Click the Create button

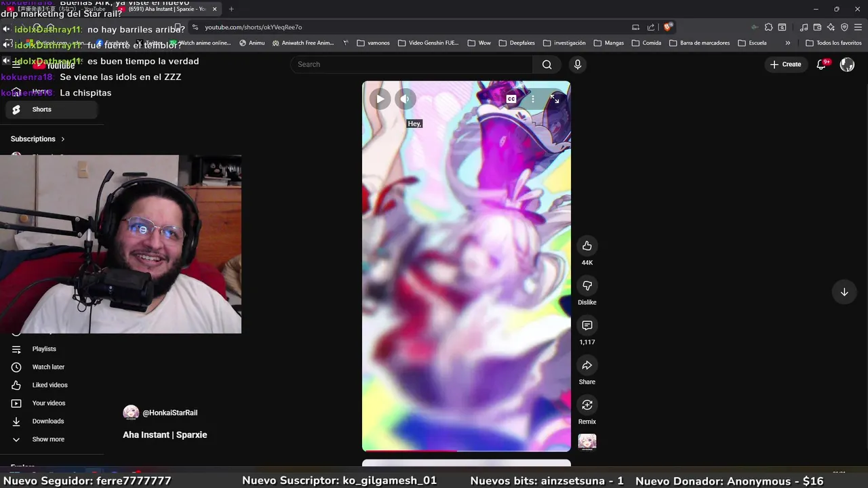pyautogui.click(x=786, y=64)
